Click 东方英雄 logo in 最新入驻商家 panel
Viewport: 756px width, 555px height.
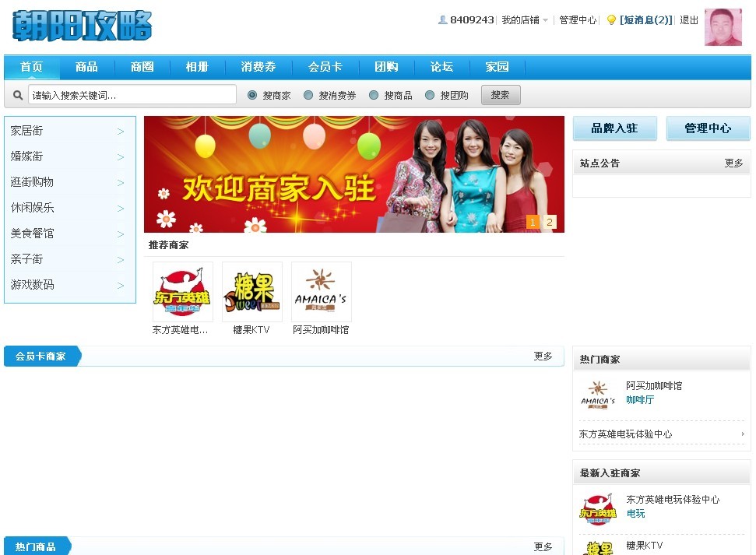[598, 509]
